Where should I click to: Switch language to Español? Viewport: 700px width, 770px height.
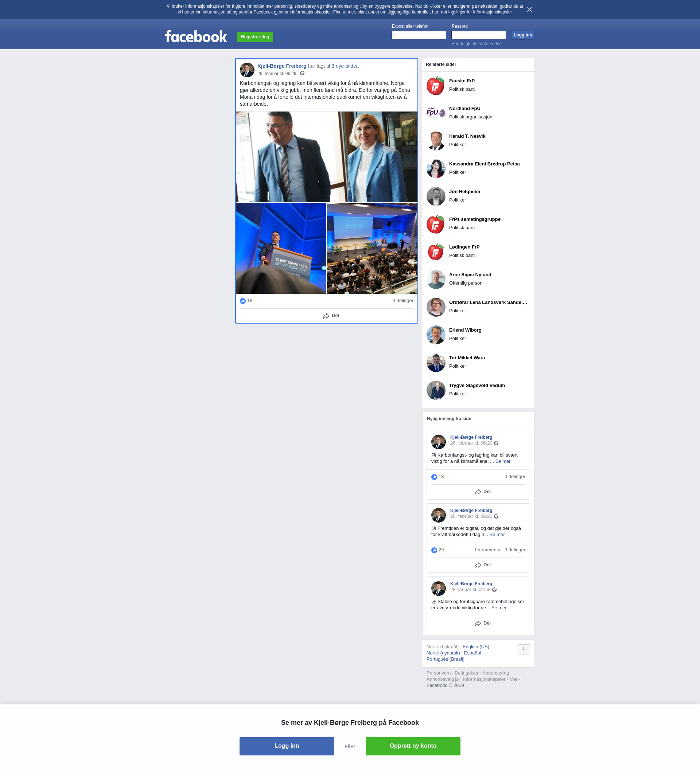click(472, 653)
